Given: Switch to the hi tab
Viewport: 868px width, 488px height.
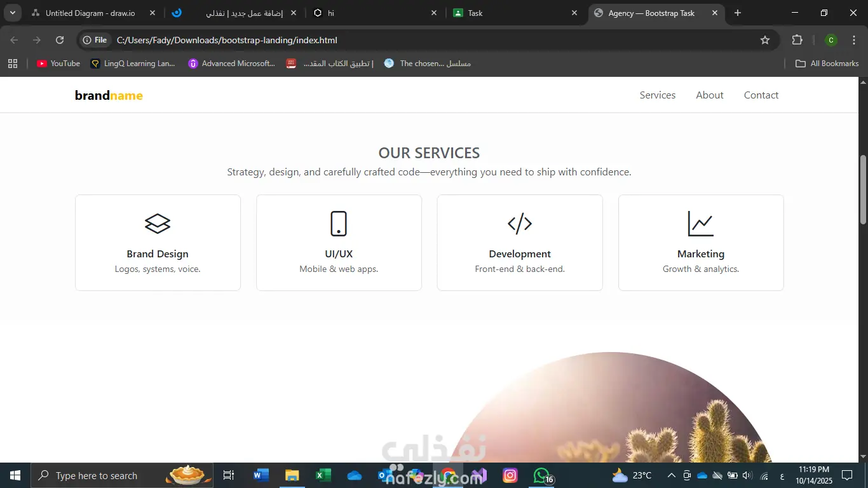Looking at the screenshot, I should [376, 13].
